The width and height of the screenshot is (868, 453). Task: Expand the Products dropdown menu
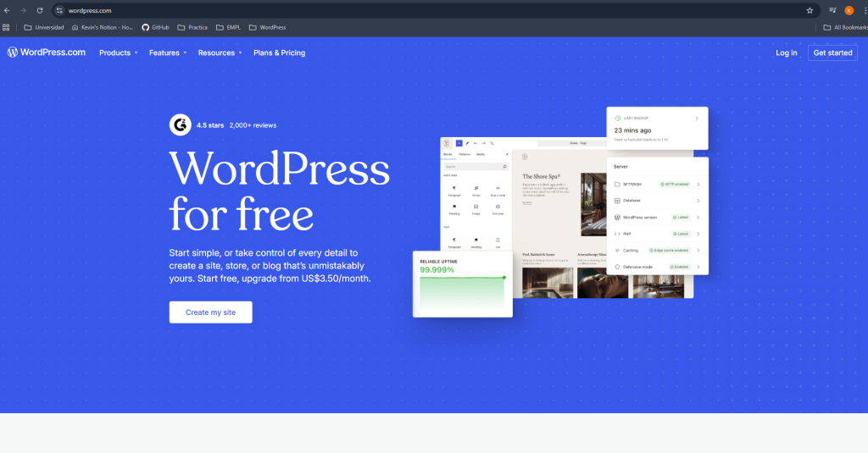[118, 52]
